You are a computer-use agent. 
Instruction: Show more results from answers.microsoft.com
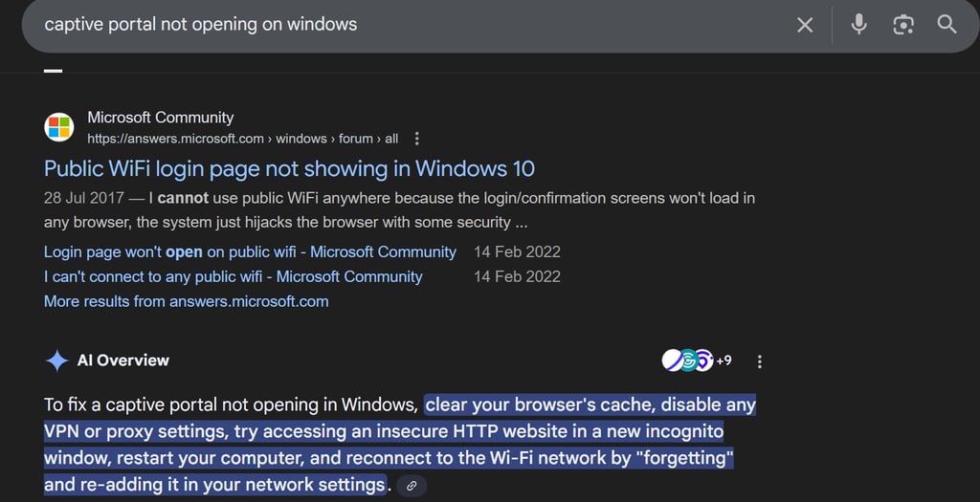(x=187, y=301)
